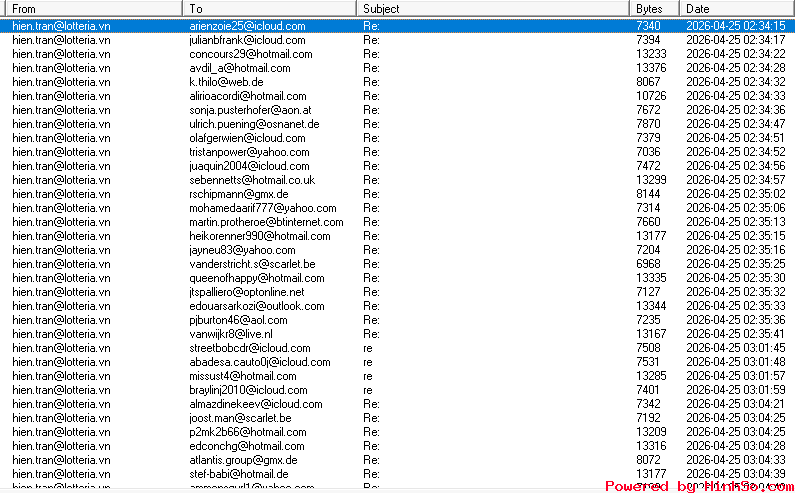Click the byte size 13344
The image size is (795, 493).
(x=651, y=306)
